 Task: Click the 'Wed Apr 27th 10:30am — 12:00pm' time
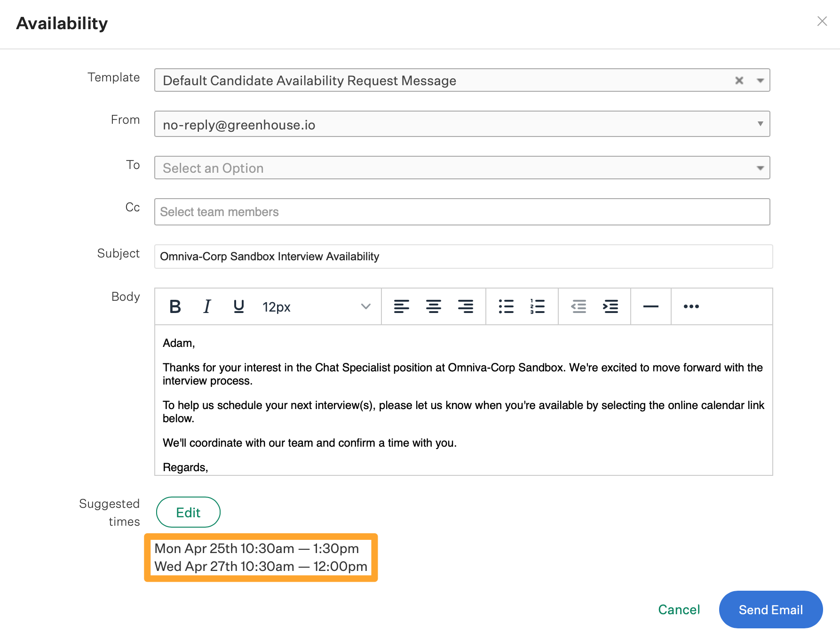click(x=261, y=566)
